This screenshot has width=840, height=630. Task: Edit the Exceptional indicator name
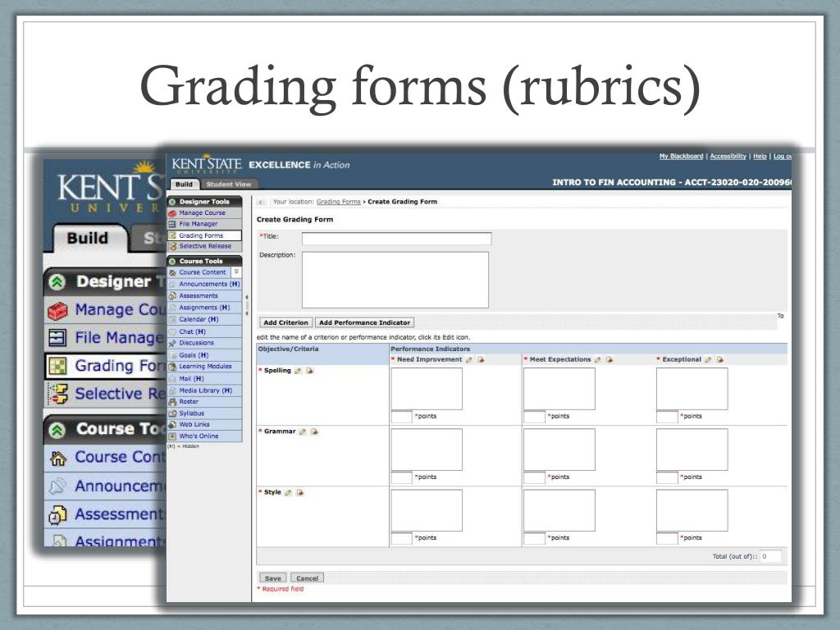(x=708, y=359)
